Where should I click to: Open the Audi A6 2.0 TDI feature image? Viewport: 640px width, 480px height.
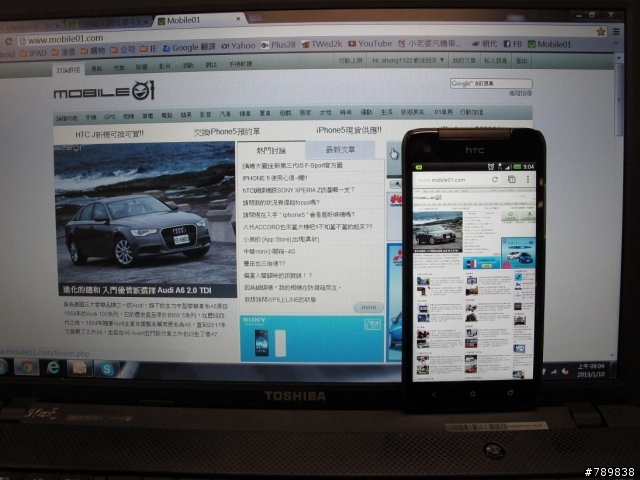145,213
